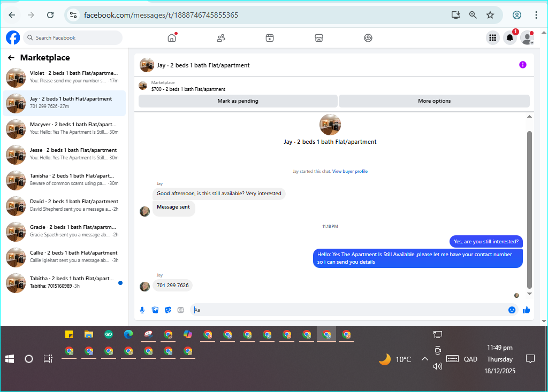Reload the page
This screenshot has height=392, width=548.
[x=50, y=15]
